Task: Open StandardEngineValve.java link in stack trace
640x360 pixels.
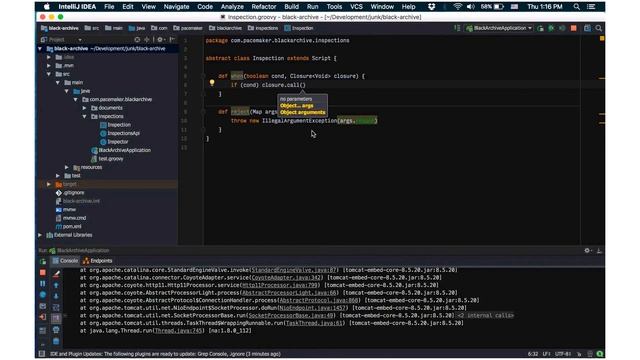Action: pyautogui.click(x=294, y=270)
